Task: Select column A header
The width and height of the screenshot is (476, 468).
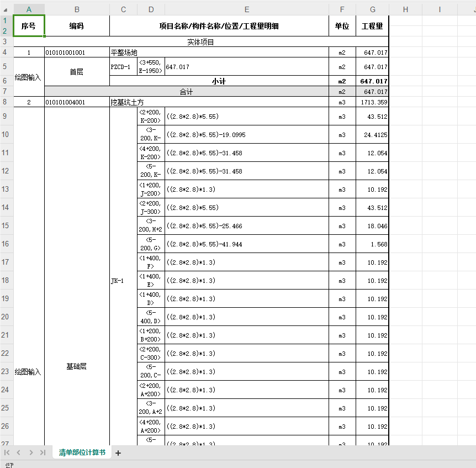Action: pos(29,9)
